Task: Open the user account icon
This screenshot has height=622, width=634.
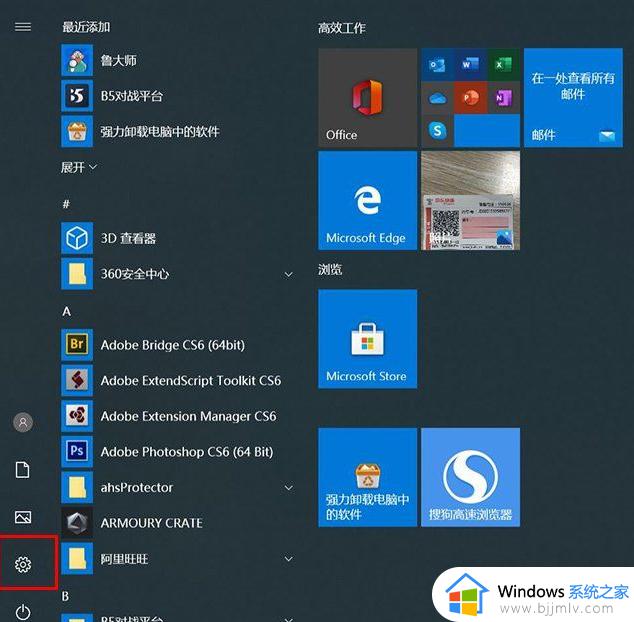Action: (23, 422)
